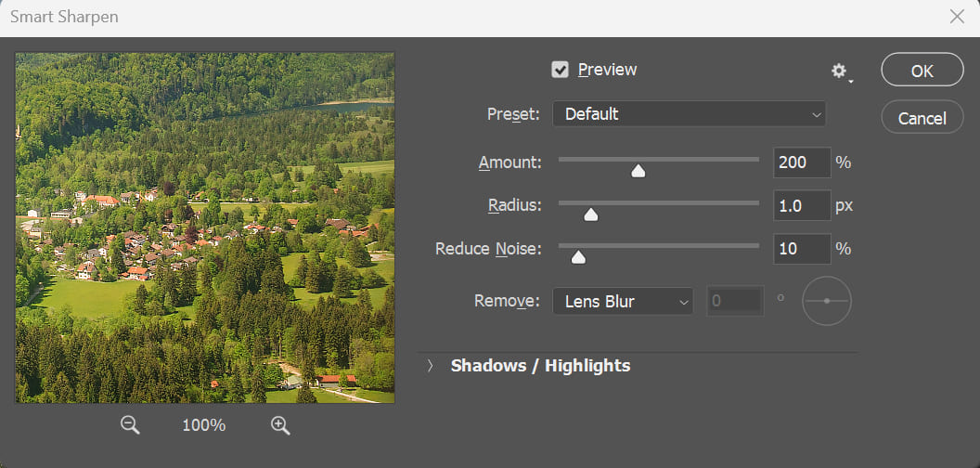
Task: Click the Reduce Noise label
Action: point(489,249)
